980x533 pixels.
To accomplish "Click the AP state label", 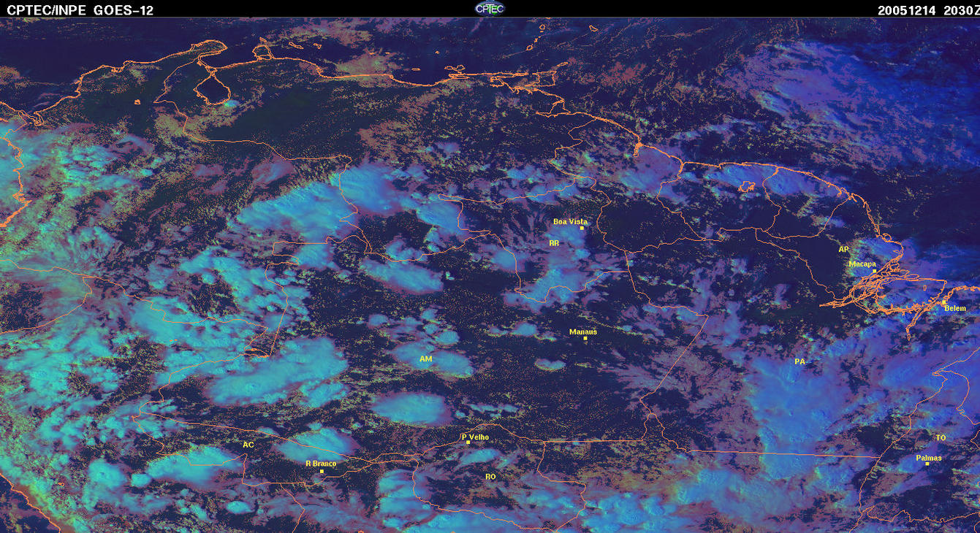I will [x=844, y=250].
